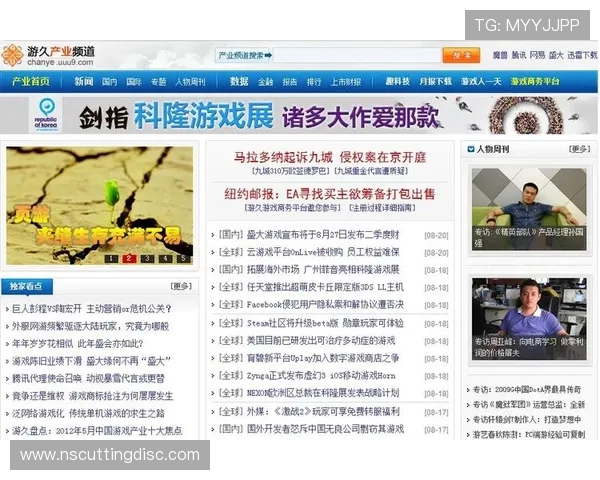
Task: Open 游戏商务平台 in navigation bar
Action: 535,82
